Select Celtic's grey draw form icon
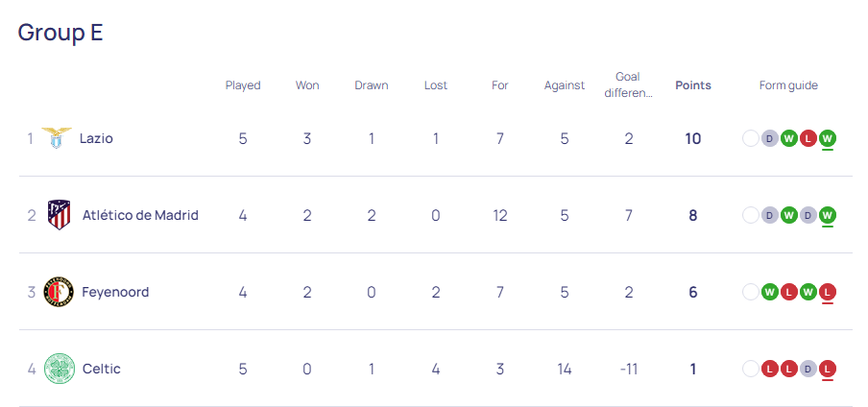Screen dimensions: 868x407 click(x=808, y=369)
